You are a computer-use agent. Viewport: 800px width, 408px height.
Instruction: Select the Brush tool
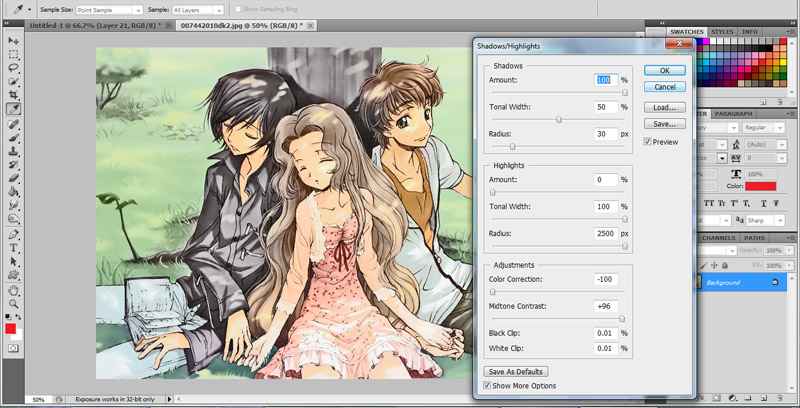(x=14, y=137)
